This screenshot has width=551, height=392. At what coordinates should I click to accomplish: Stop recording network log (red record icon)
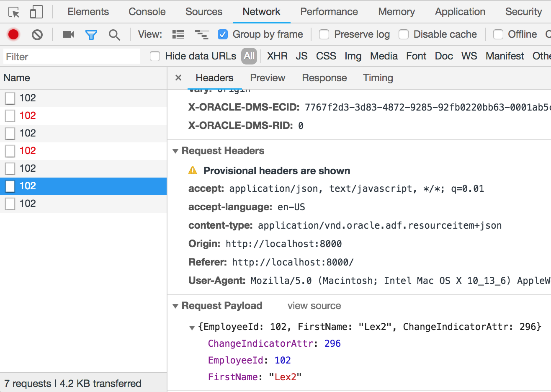[x=13, y=34]
